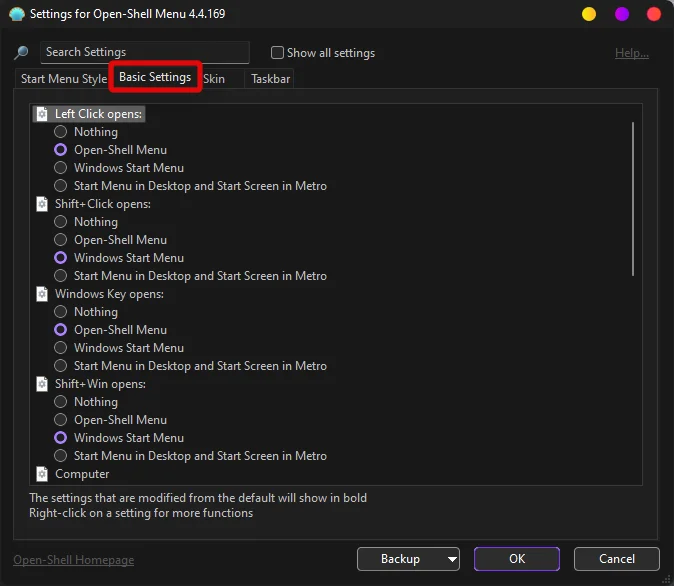Click the Backup button

[x=400, y=559]
